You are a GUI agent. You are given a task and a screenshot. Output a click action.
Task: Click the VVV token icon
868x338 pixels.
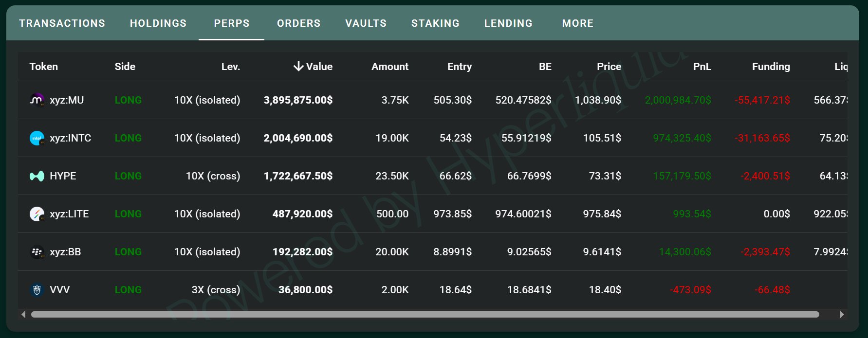[37, 290]
